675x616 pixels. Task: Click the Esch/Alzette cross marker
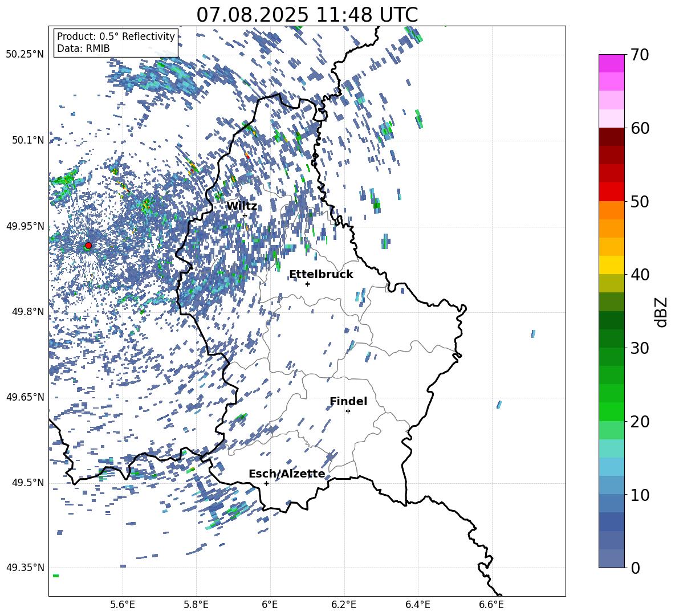[266, 483]
